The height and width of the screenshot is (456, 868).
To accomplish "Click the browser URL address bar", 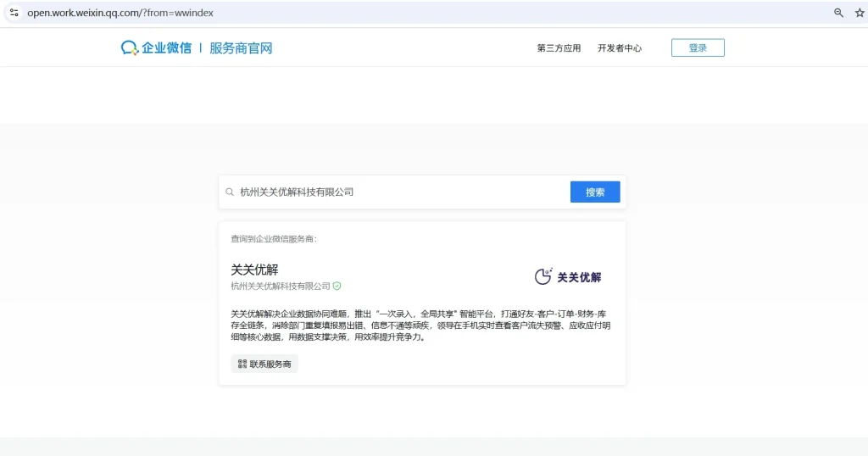I will pos(426,13).
